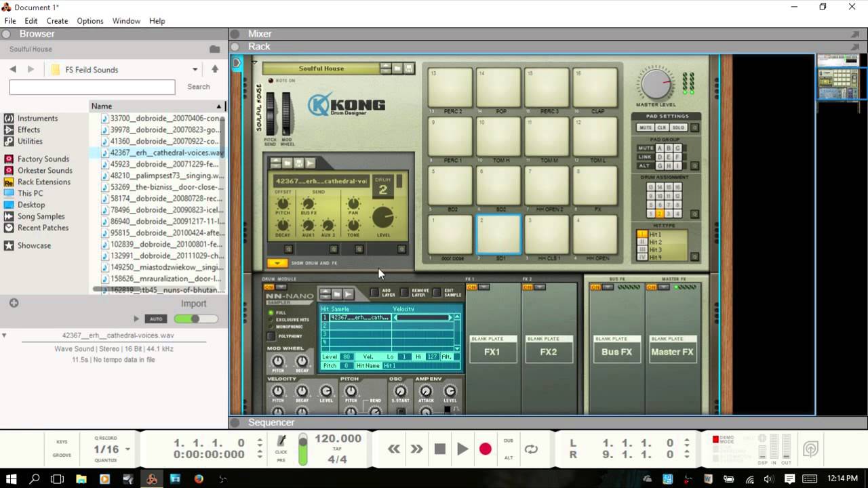The image size is (868, 488).
Task: Click the Stop transport button
Action: pos(440,449)
